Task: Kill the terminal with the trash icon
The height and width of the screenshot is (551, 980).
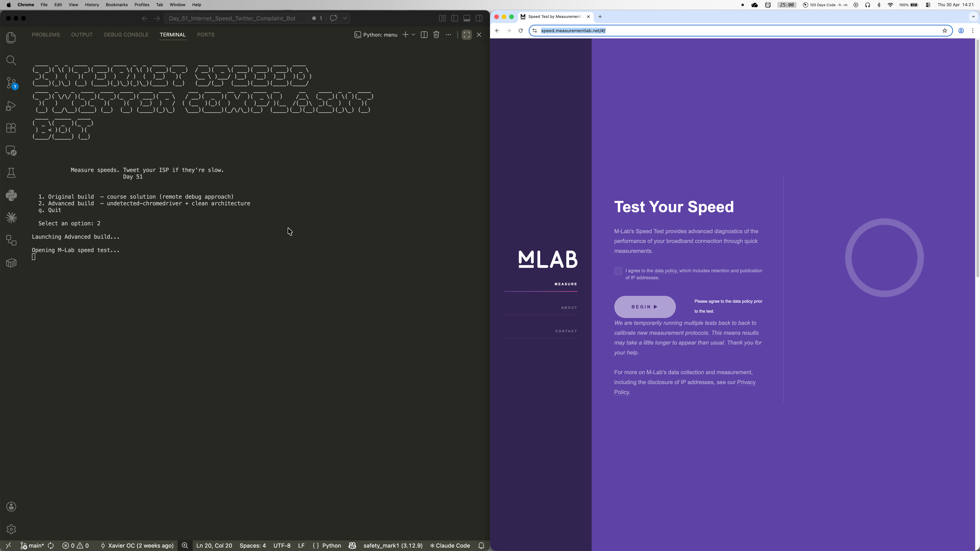Action: [436, 35]
